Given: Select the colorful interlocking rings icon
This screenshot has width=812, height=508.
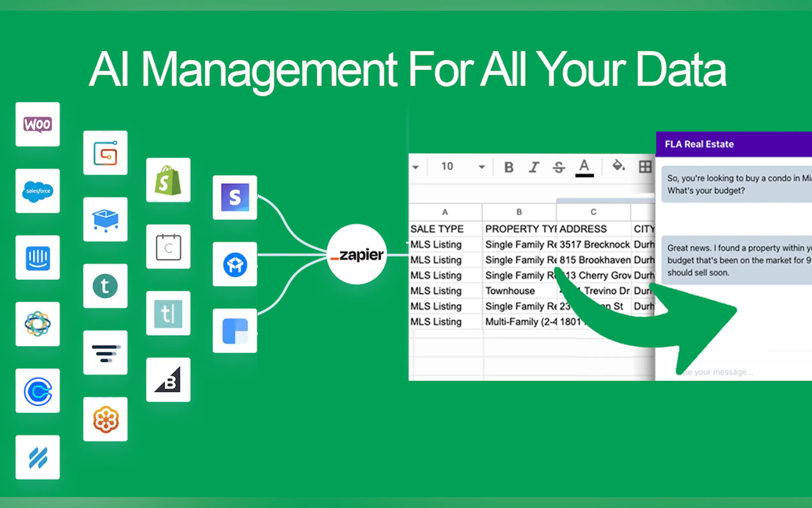Looking at the screenshot, I should (38, 324).
